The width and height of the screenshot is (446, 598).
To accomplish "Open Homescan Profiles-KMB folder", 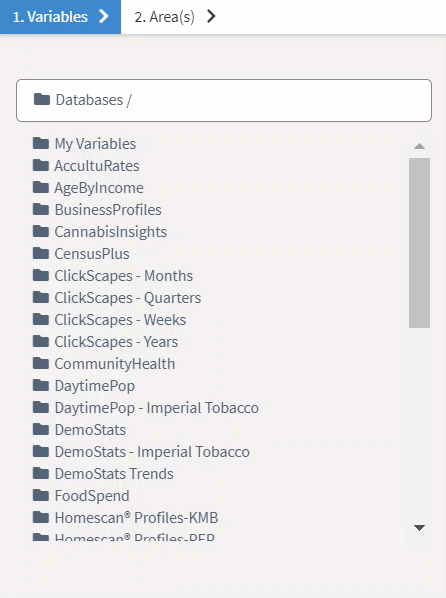I will tap(136, 518).
